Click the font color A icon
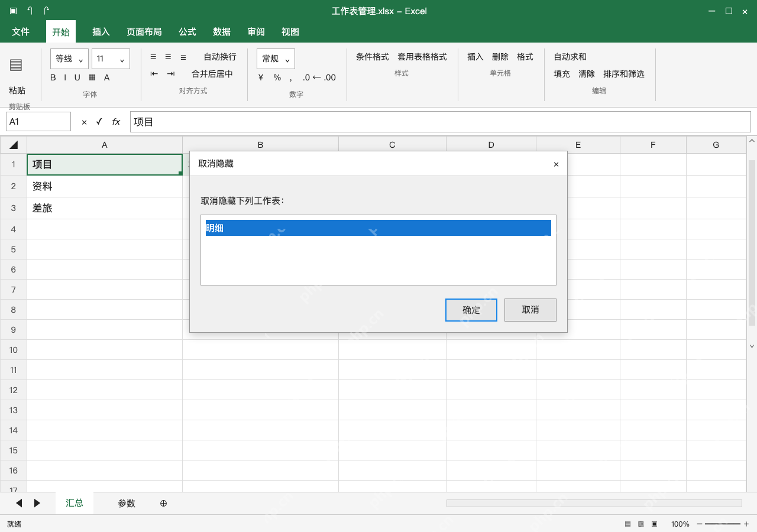Viewport: 757px width, 532px height. [107, 77]
